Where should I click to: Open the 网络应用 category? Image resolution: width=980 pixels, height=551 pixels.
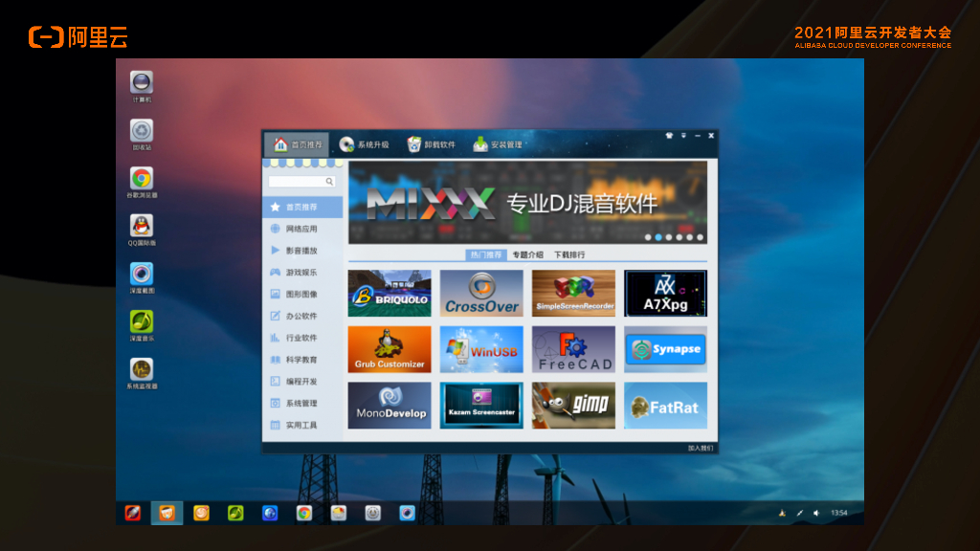pyautogui.click(x=302, y=229)
